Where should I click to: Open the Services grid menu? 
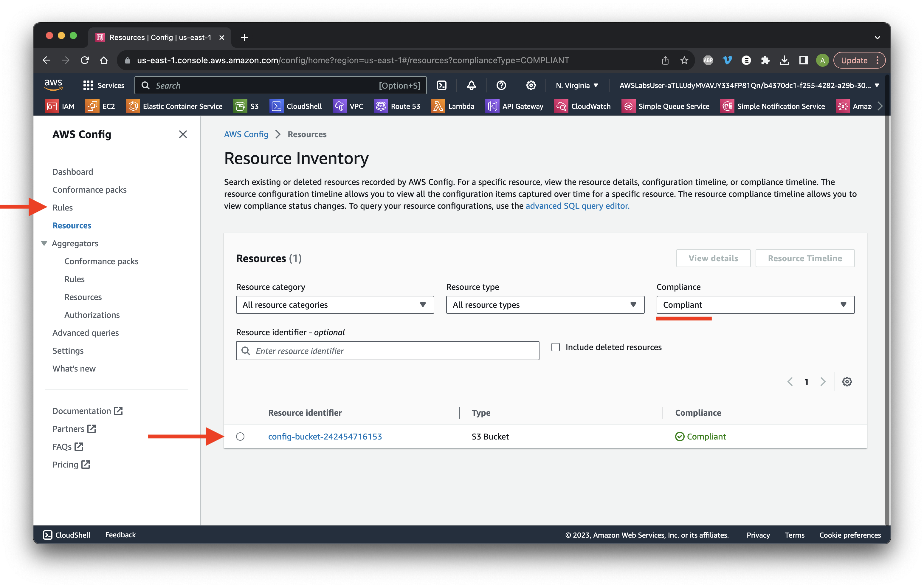tap(104, 85)
